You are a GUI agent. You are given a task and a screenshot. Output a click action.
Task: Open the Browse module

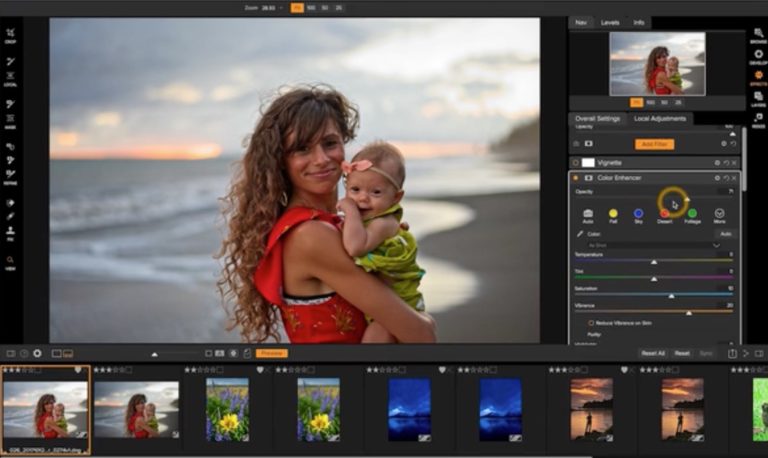point(758,36)
